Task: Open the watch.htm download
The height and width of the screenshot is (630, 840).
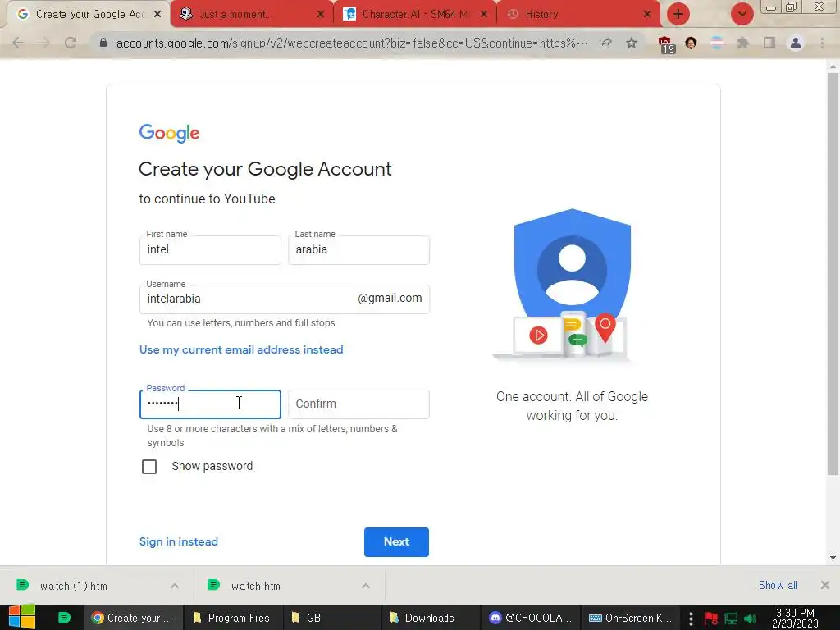Action: pos(256,586)
